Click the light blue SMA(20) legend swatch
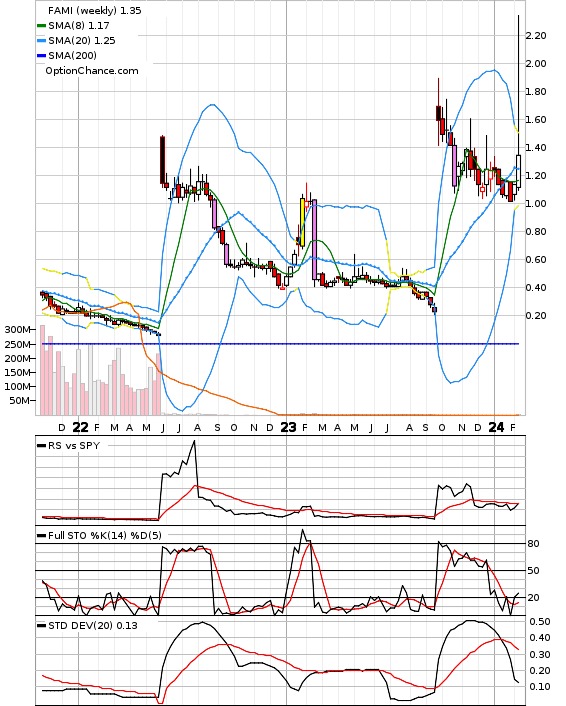 pos(41,41)
